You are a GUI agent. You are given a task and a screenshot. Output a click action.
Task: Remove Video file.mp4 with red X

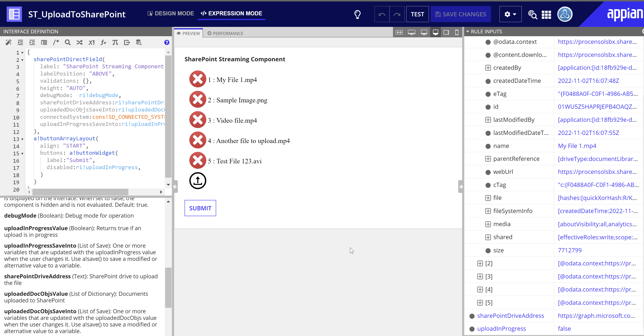198,120
